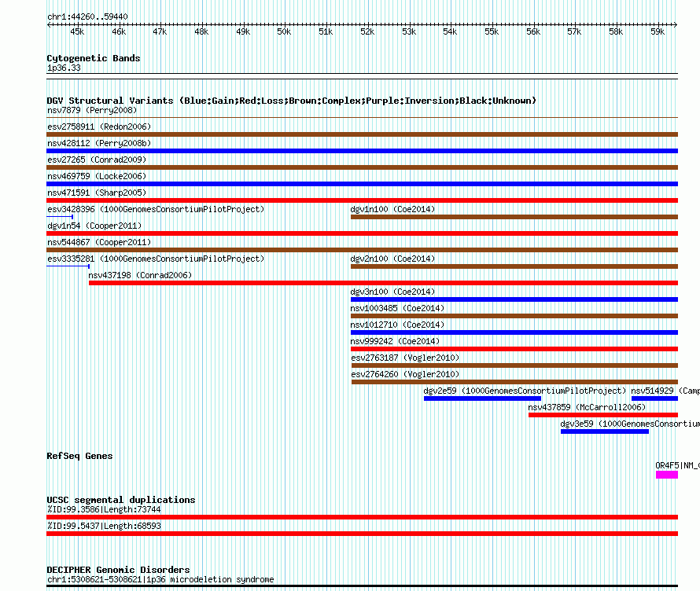This screenshot has height=591, width=700.
Task: Click the nsv471591 (Sharp2005) label
Action: [97, 193]
